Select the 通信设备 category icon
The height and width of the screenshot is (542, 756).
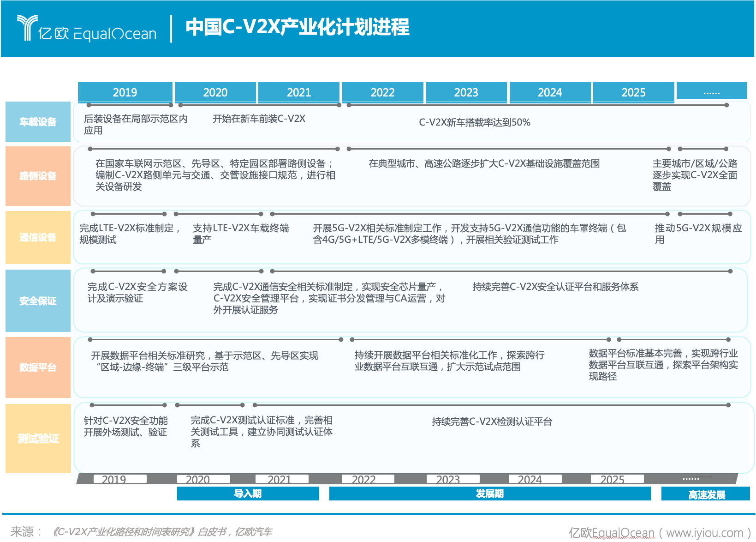coord(37,238)
